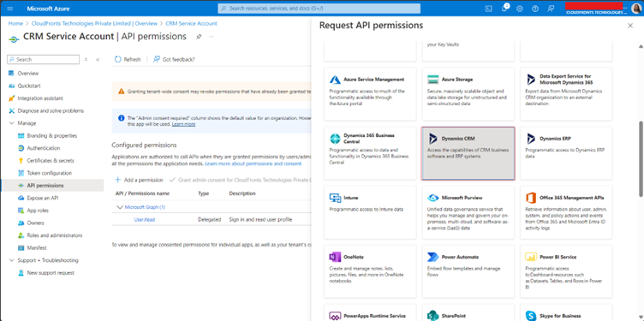Collapse the sidebar with double chevron icon
Image resolution: width=644 pixels, height=321 pixels.
tap(98, 60)
